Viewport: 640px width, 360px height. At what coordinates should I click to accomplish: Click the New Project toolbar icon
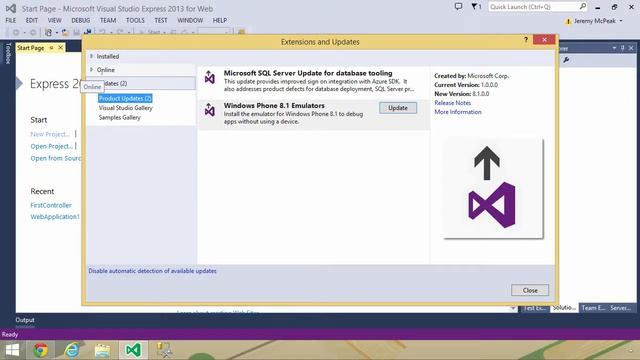(x=48, y=32)
